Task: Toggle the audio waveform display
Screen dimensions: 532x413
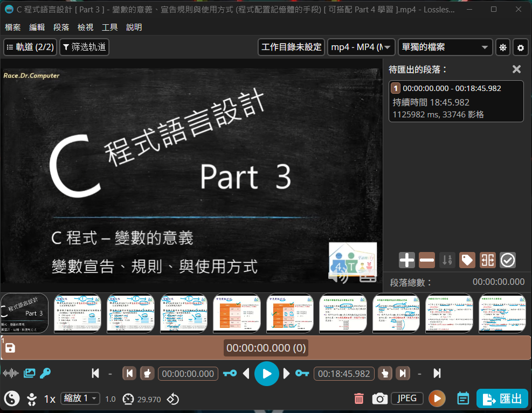Action: pos(11,373)
